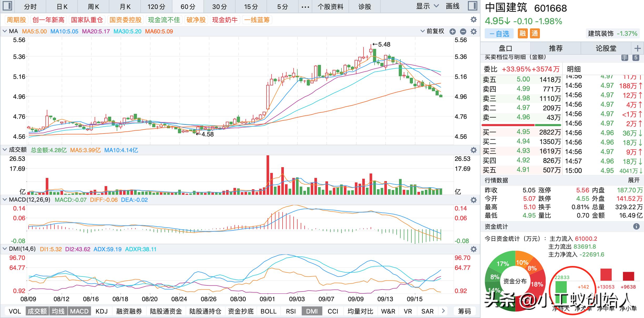Click the funds statistics info icon
Image resolution: width=644 pixels, height=318 pixels.
(636, 226)
